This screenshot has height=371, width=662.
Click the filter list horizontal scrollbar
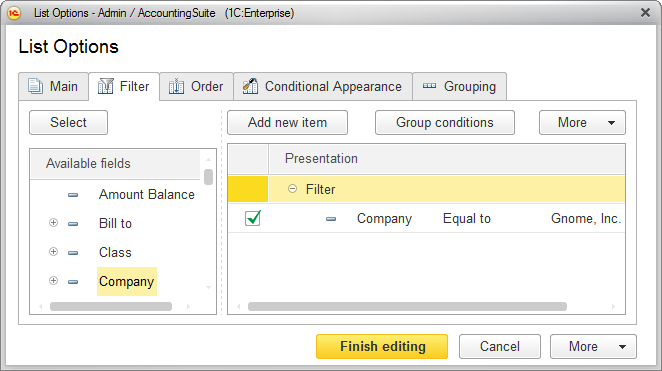[x=407, y=306]
